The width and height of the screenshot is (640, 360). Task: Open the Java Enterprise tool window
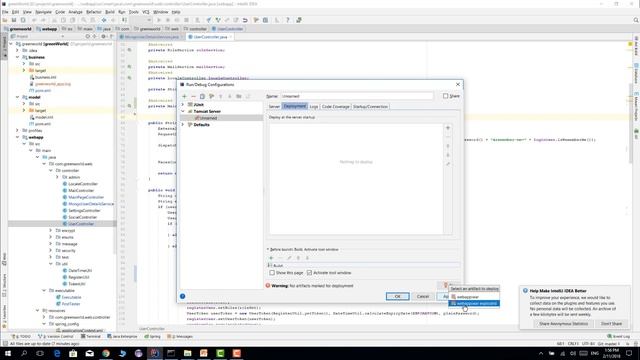(x=122, y=337)
